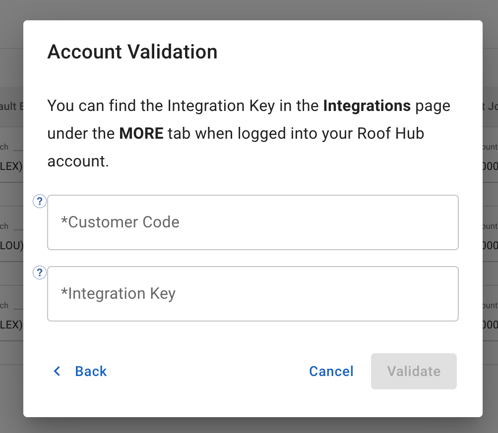498x433 pixels.
Task: Open the help tooltip beside Integration Key
Action: [39, 273]
